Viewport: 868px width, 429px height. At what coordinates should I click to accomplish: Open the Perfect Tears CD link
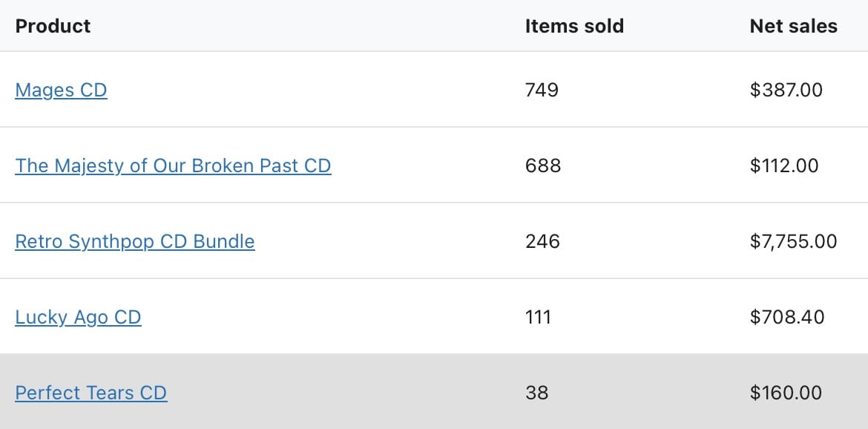pos(91,393)
